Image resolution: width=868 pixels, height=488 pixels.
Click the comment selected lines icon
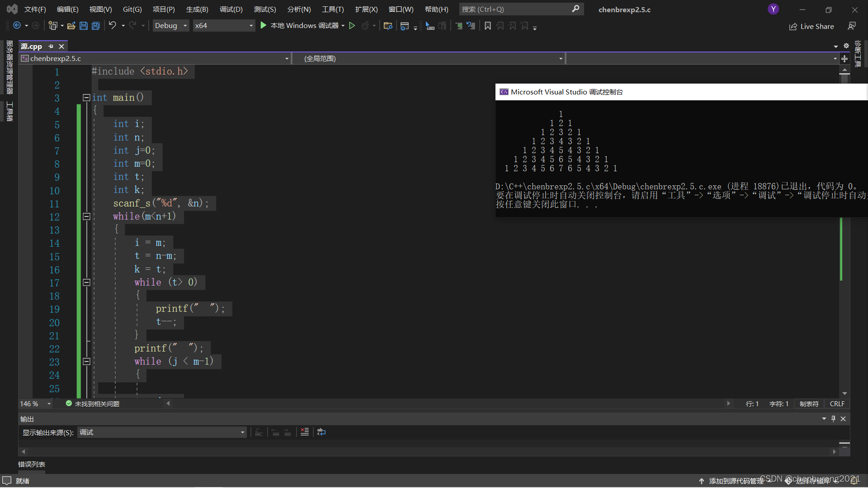(x=459, y=26)
